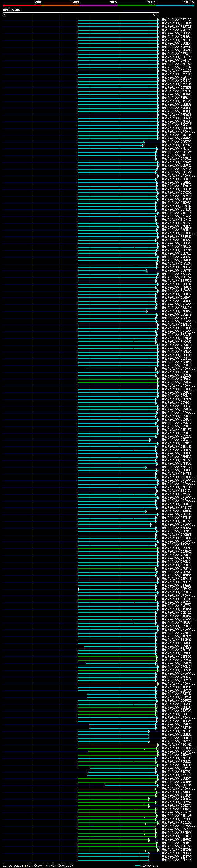Open hit UniRef100_A3ATF3
The height and width of the screenshot is (868, 197).
click(x=177, y=78)
